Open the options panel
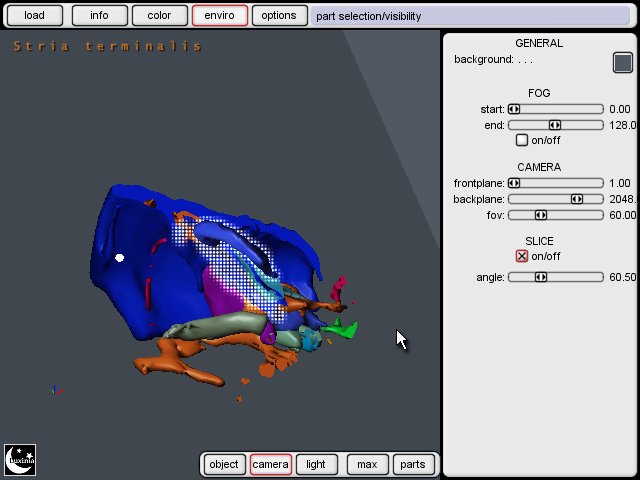 [279, 16]
